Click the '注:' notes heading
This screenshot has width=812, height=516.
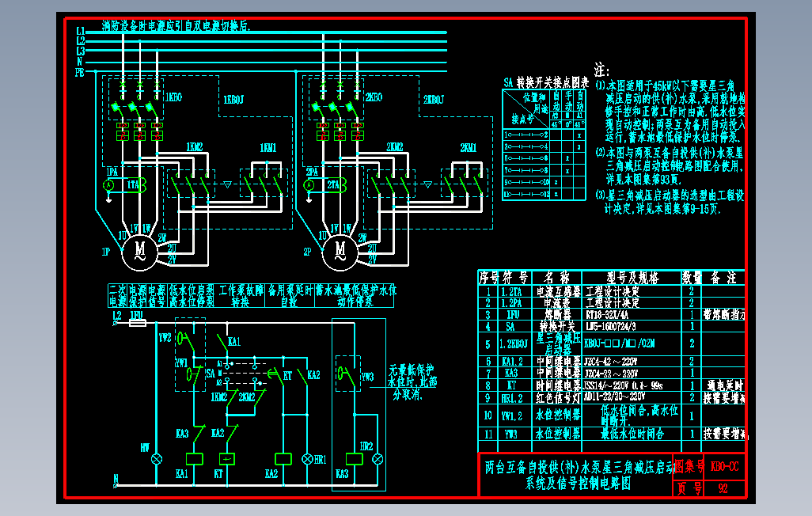[601, 70]
